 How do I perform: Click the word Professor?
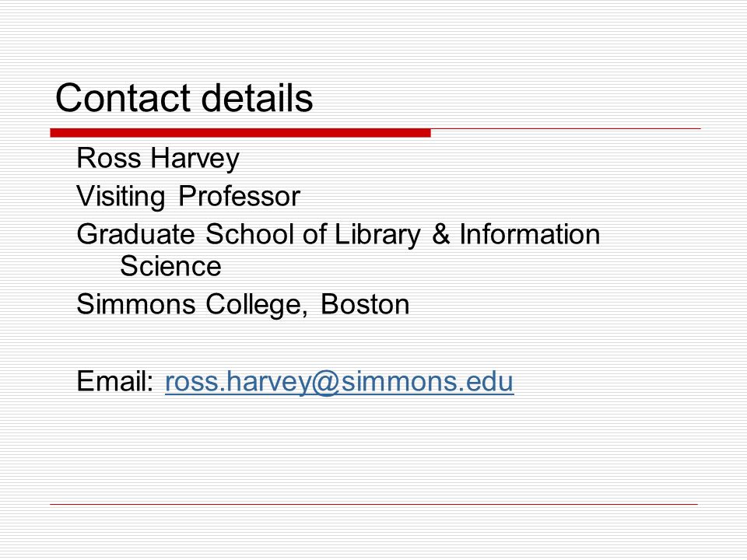[239, 196]
